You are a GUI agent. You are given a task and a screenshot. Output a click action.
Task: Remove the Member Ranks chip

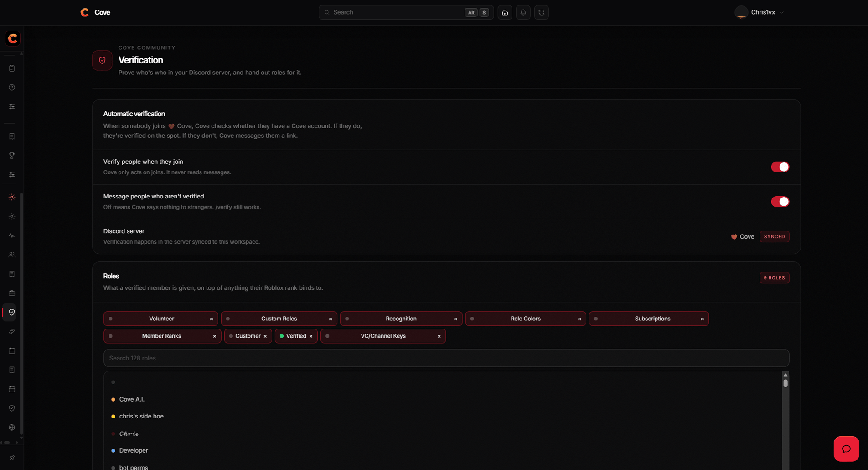tap(214, 336)
